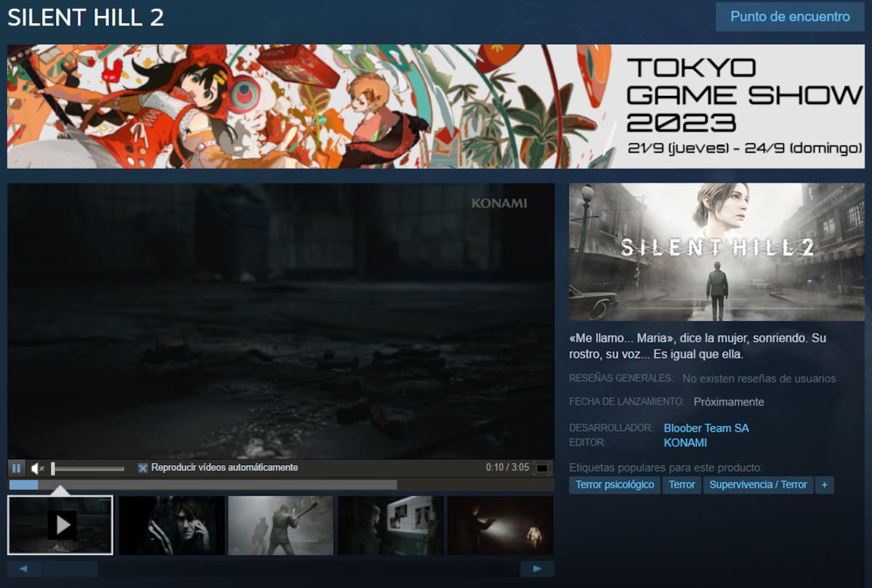This screenshot has height=588, width=872.
Task: Uncheck Reproducir vídeos automáticamente
Action: coord(143,468)
